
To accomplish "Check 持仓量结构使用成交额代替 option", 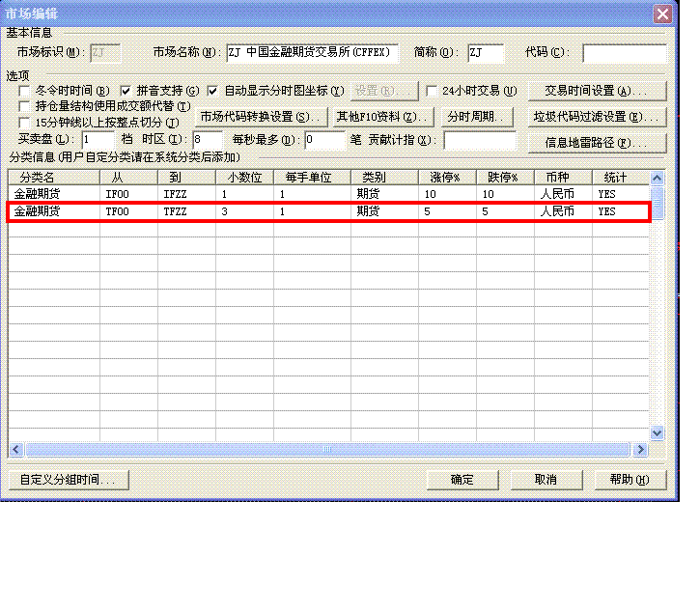I will (x=25, y=106).
